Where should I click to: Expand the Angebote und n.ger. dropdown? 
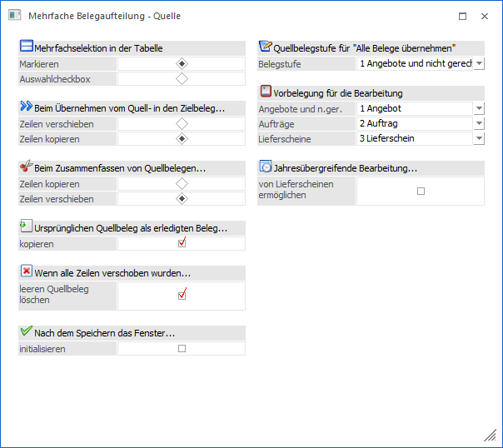click(479, 109)
